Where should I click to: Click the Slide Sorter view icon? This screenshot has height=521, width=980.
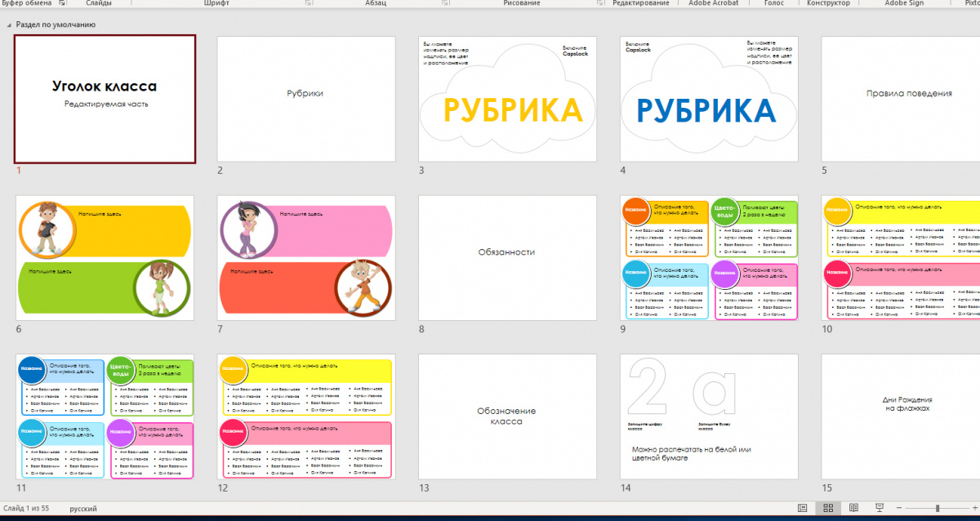point(828,508)
